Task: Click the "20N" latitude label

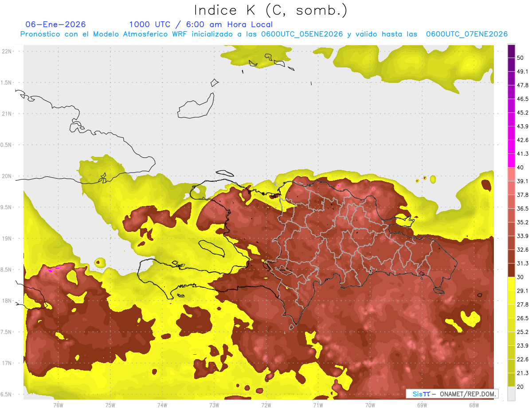Action: tap(7, 176)
